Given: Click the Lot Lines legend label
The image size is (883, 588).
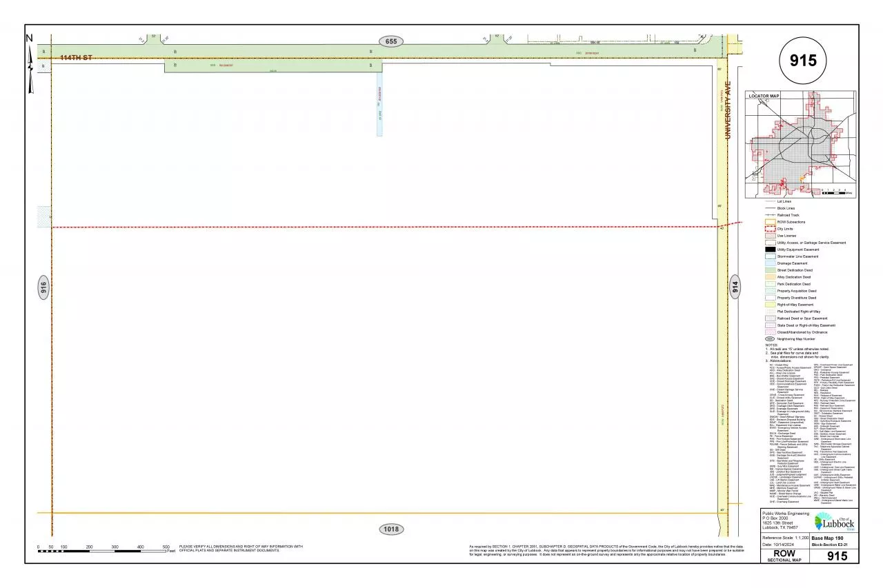Looking at the screenshot, I should coord(784,201).
